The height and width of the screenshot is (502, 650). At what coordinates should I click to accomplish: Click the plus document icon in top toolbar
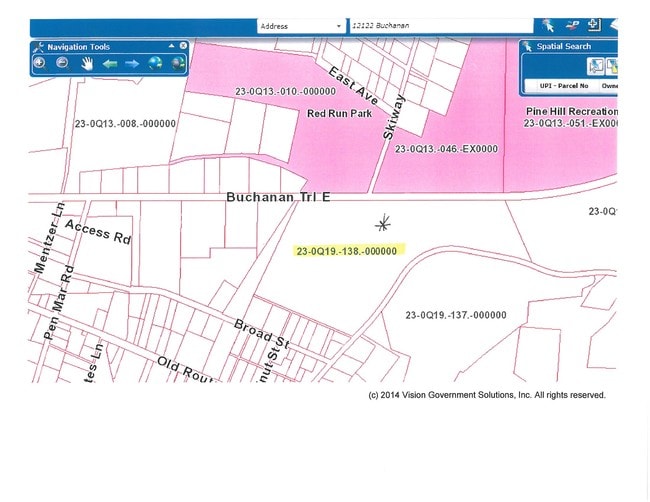click(594, 26)
